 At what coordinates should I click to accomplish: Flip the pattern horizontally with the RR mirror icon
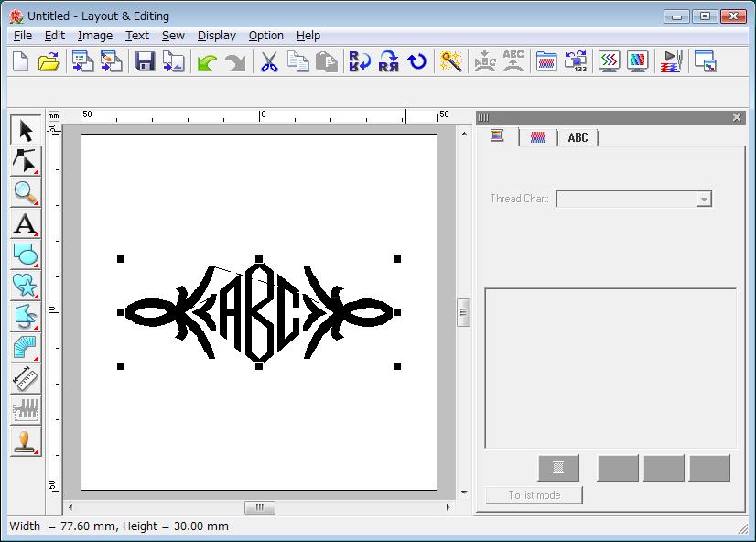(x=389, y=61)
